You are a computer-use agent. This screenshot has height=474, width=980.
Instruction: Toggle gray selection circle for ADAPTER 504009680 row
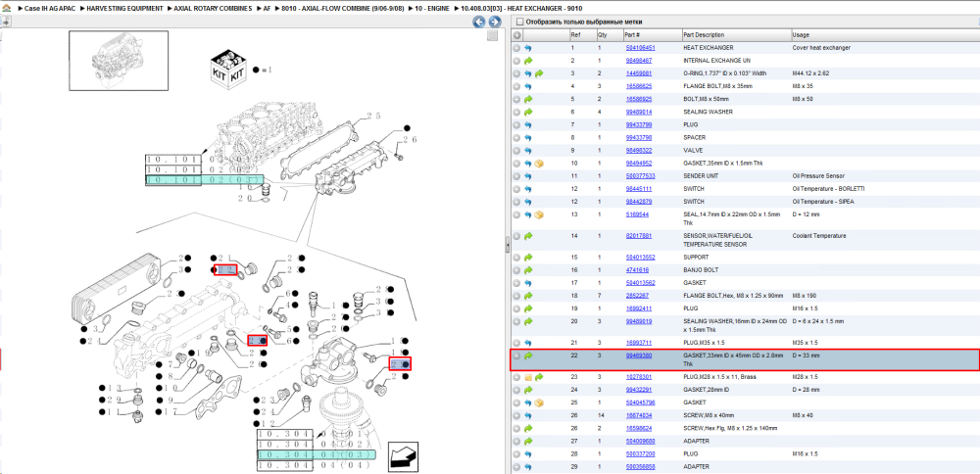coord(516,442)
